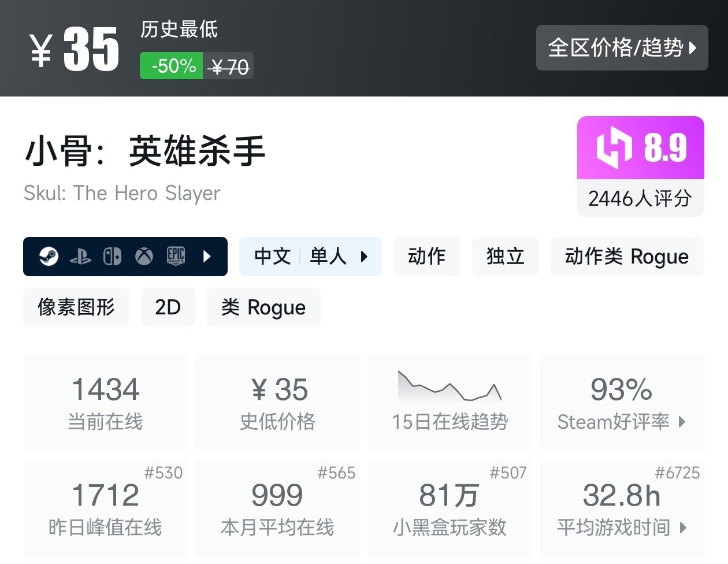
Task: Click the ¥35 史低价格 stat
Action: tap(277, 403)
